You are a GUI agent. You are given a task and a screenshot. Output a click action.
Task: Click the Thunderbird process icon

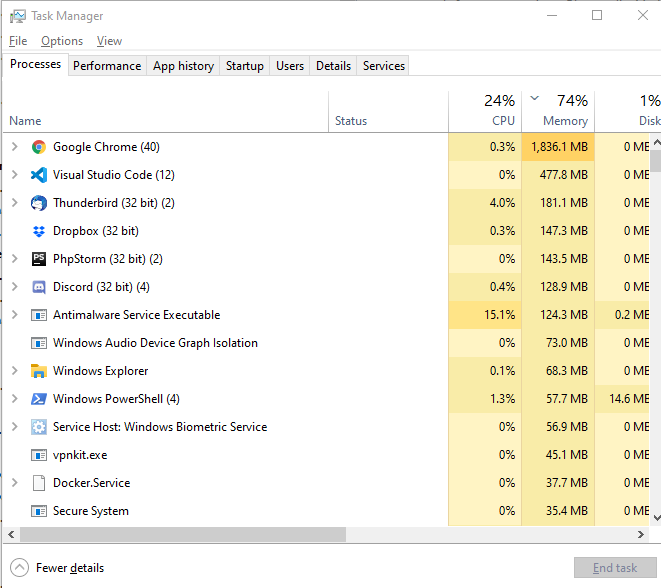[39, 203]
